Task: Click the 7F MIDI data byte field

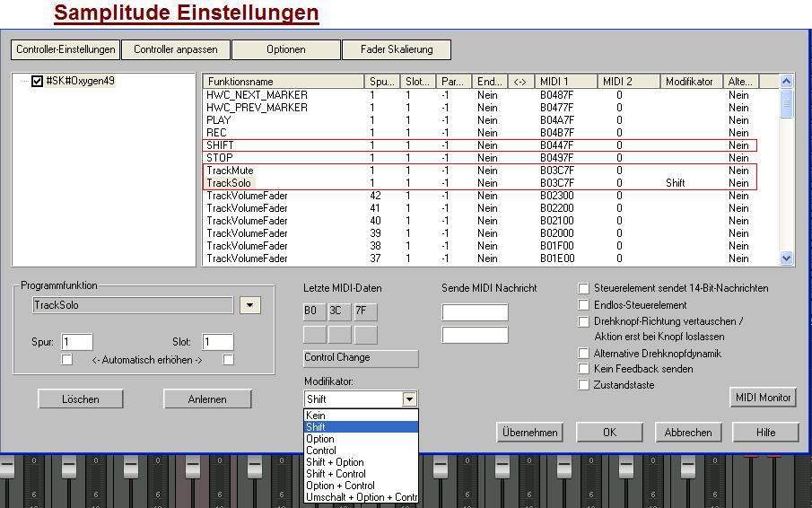Action: tap(365, 311)
